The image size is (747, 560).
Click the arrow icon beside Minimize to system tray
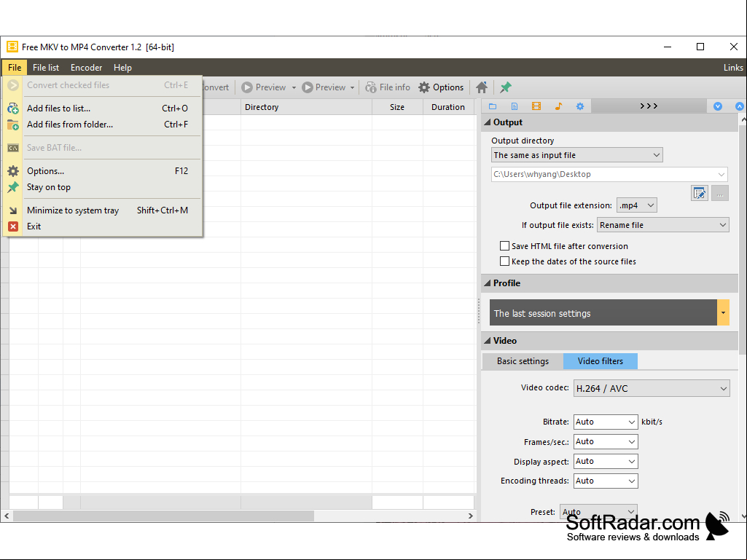[13, 210]
